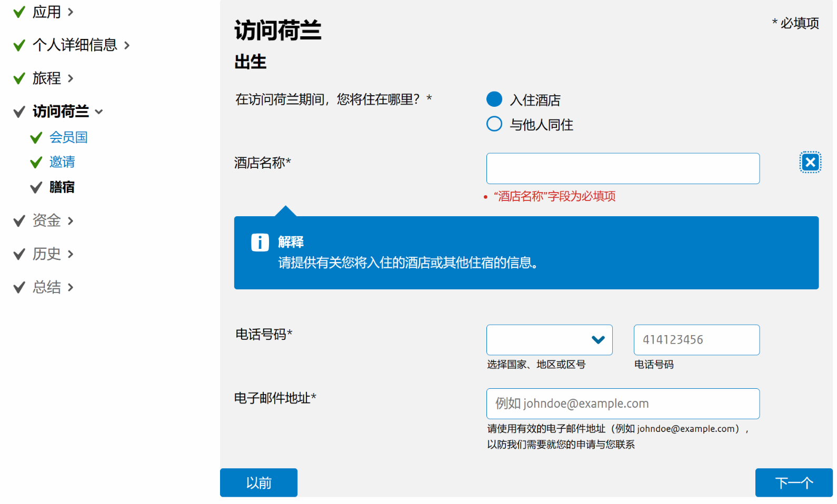Select the 入住酒店 radio option
Screen dimensions: 837x504
(494, 99)
